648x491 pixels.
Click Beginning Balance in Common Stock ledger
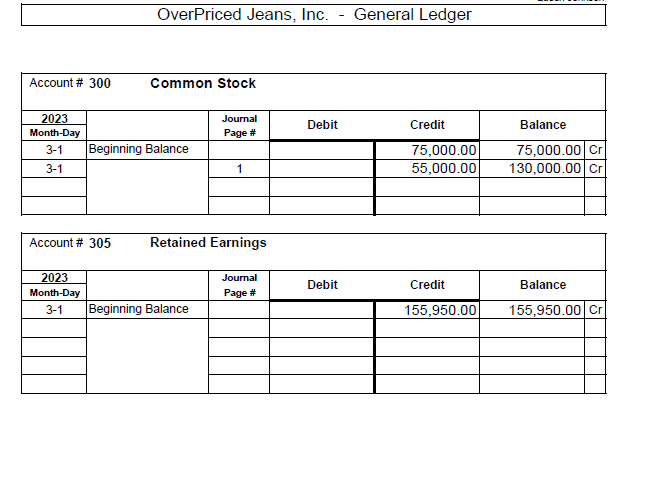[138, 149]
